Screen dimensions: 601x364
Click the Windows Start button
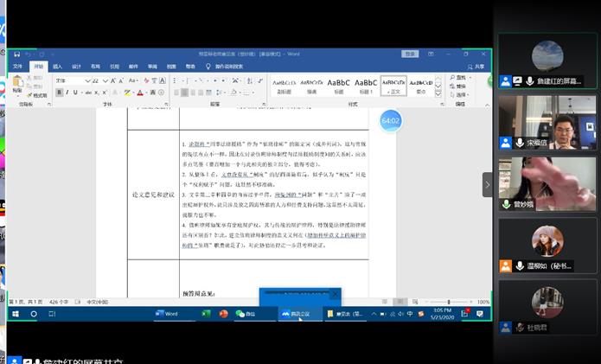click(x=15, y=314)
